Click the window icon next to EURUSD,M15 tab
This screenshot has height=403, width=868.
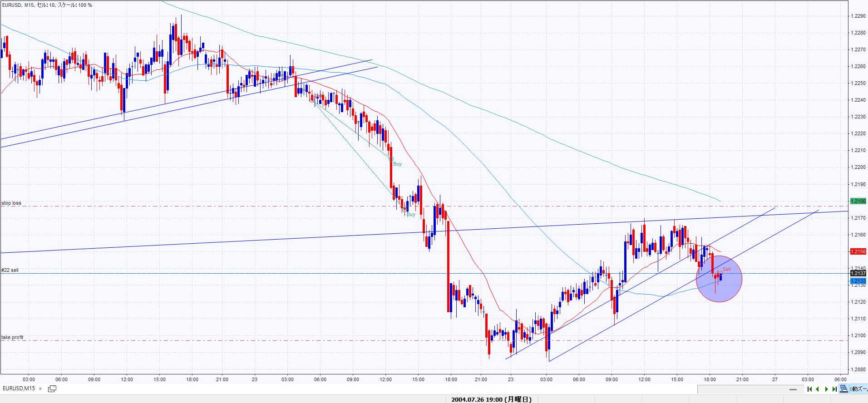pyautogui.click(x=52, y=388)
